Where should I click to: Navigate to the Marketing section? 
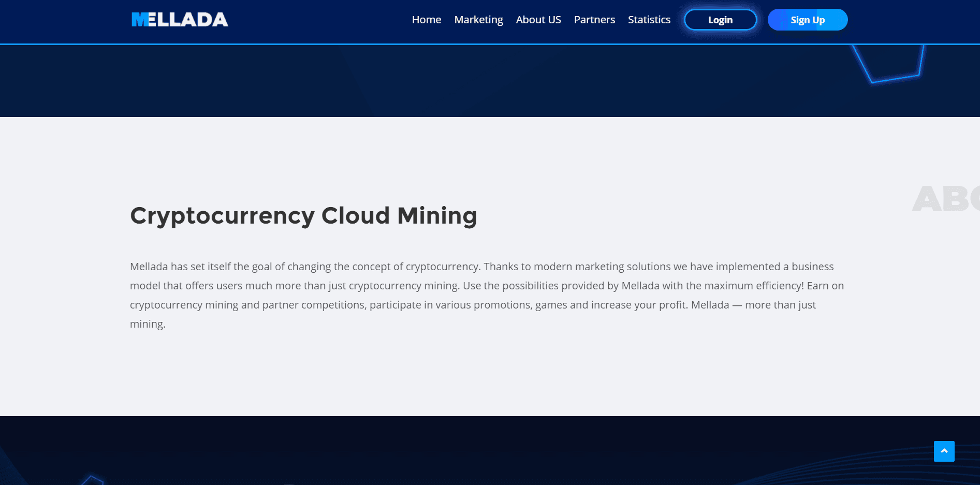478,19
